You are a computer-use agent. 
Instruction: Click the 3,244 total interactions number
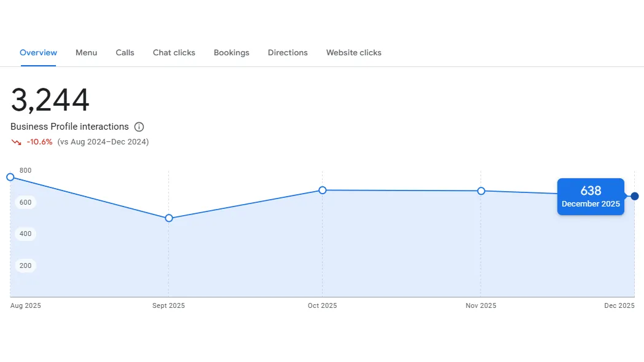click(x=50, y=100)
